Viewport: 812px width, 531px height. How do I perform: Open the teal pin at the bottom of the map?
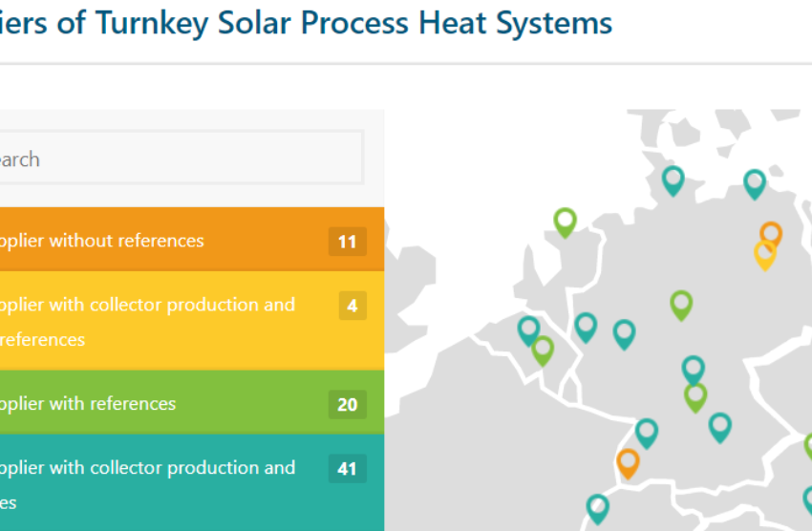(x=598, y=509)
